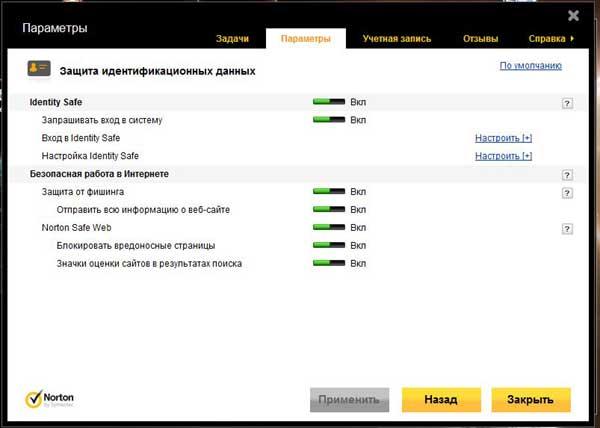Click Безопасная работа в Интернете header
The image size is (600, 428).
point(99,174)
